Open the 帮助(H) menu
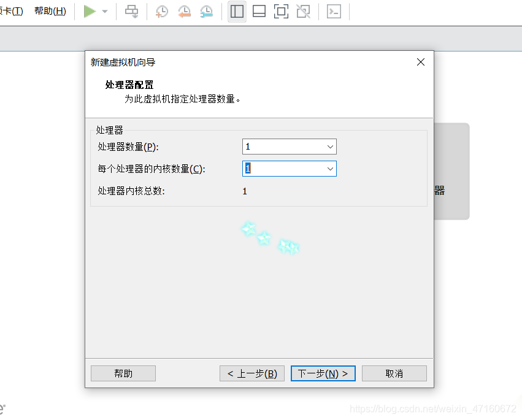Screen dimensions: 522x420 point(50,11)
